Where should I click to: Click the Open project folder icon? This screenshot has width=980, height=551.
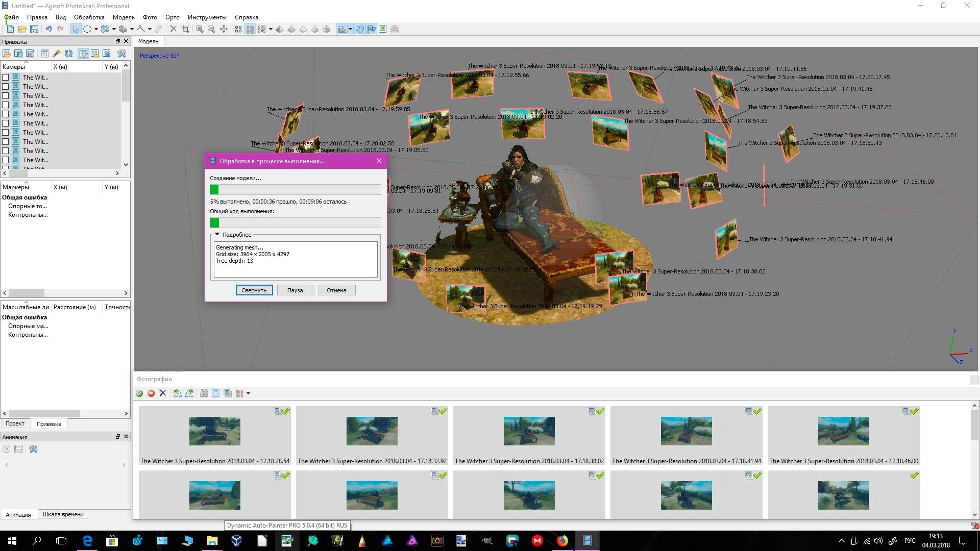click(22, 29)
